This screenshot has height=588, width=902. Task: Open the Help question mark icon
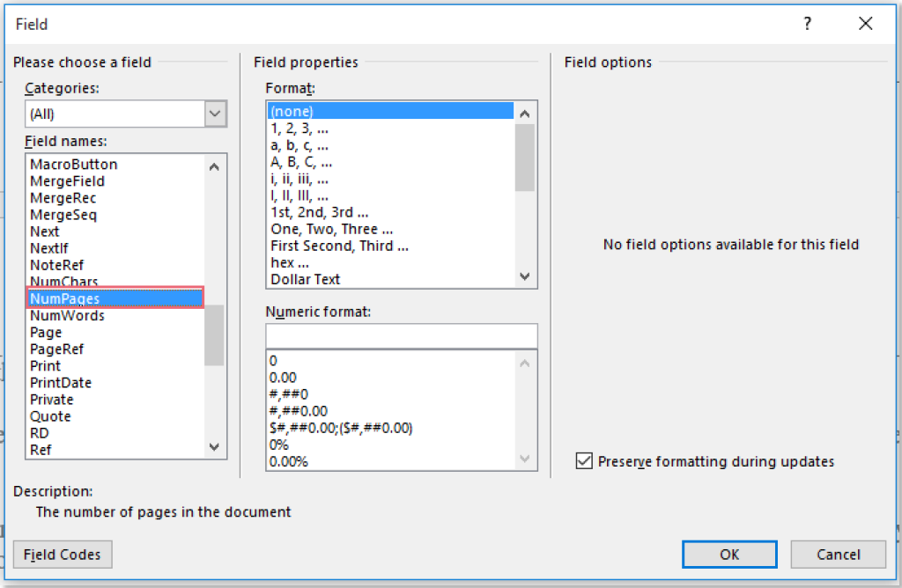tap(807, 24)
